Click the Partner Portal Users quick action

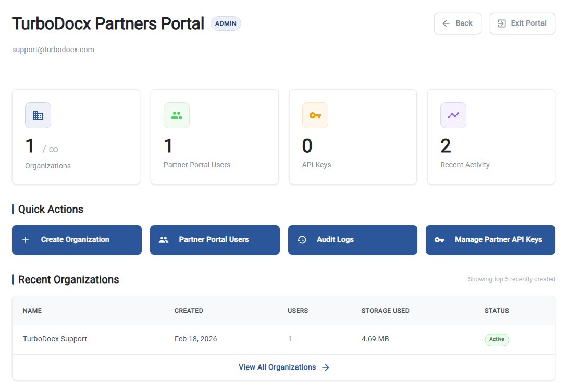[215, 240]
